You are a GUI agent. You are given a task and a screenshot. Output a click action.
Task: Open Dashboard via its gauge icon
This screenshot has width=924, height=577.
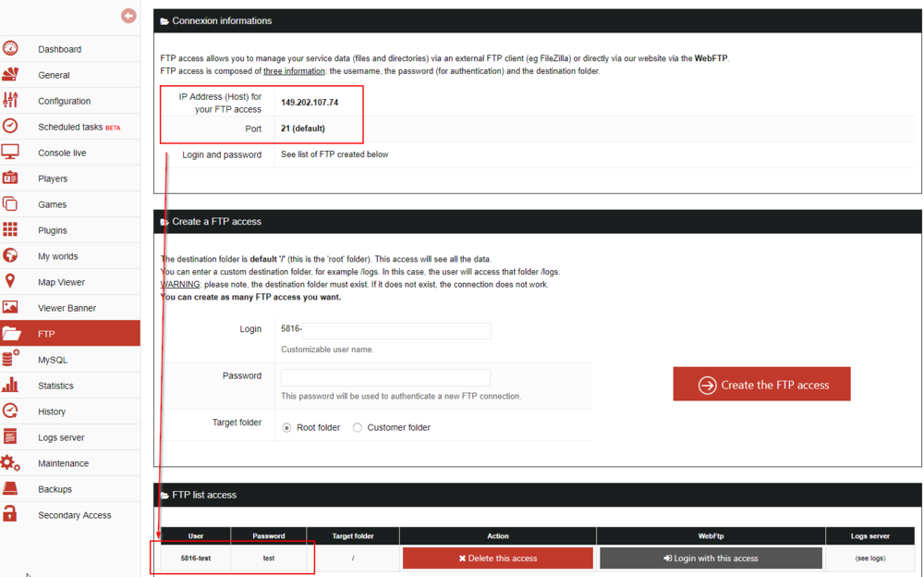pyautogui.click(x=10, y=49)
